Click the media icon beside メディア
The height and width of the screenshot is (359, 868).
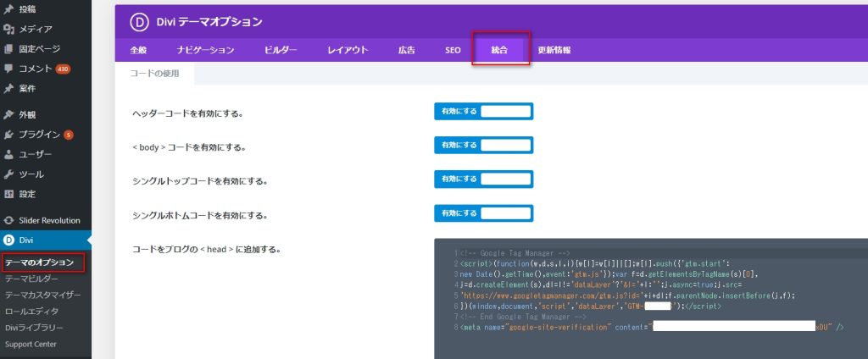(8, 30)
